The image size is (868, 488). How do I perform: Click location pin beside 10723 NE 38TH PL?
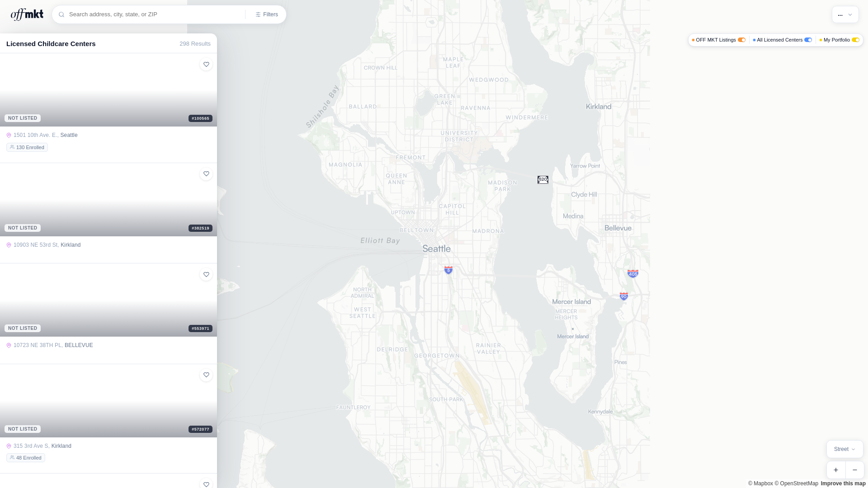tap(9, 345)
